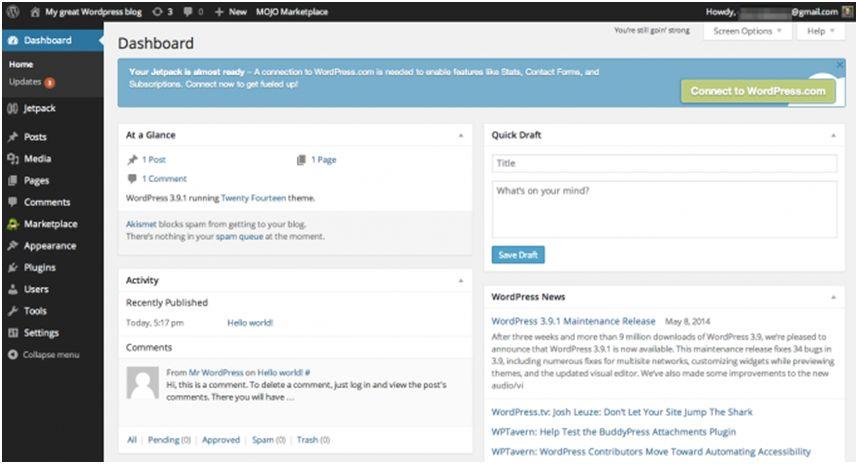
Task: Collapse the Quick Draft widget
Action: click(x=833, y=135)
